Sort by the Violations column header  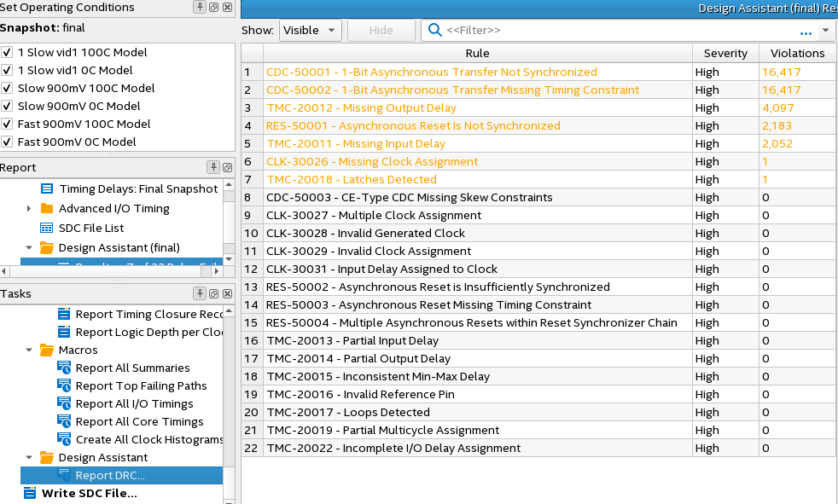(797, 53)
